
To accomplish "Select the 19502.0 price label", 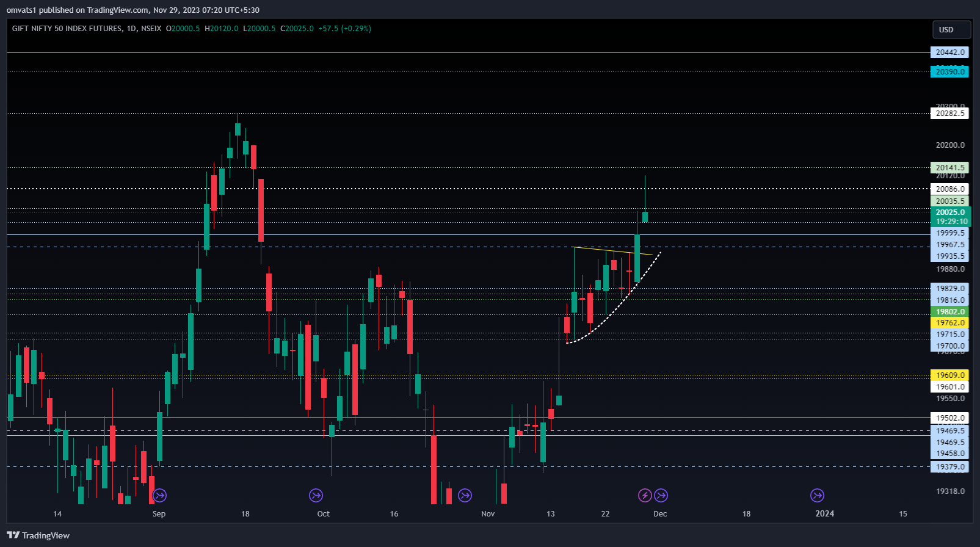I will 949,419.
